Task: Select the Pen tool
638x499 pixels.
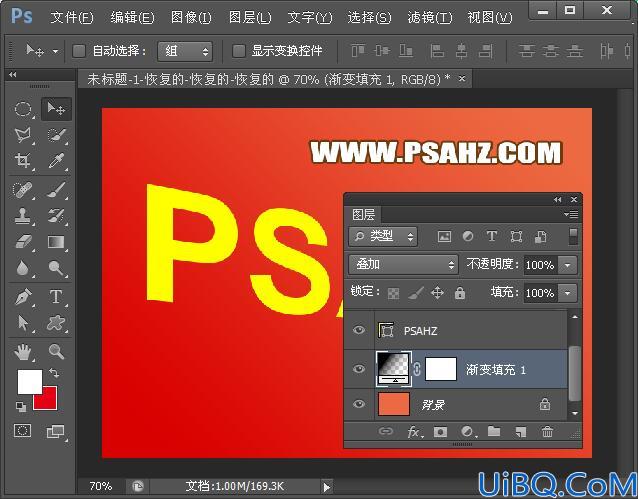Action: pyautogui.click(x=23, y=297)
